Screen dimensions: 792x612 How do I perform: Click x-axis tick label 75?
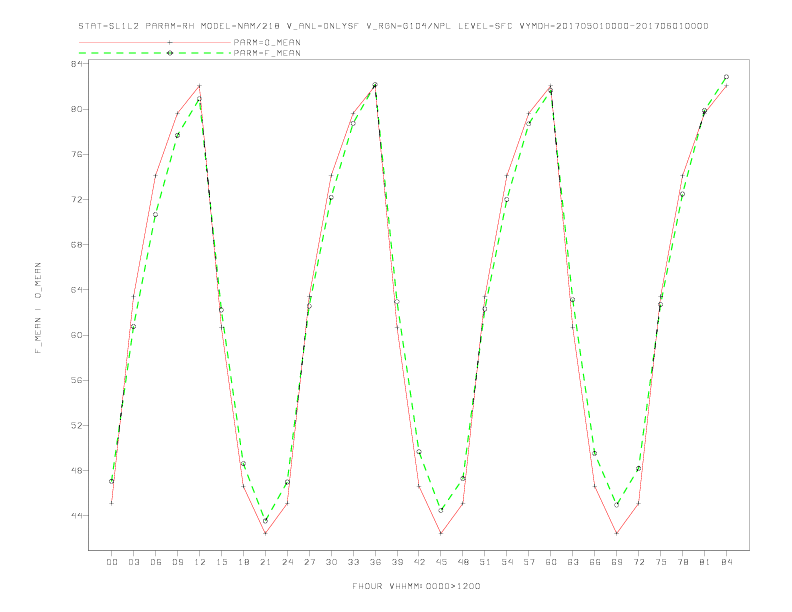tap(661, 562)
